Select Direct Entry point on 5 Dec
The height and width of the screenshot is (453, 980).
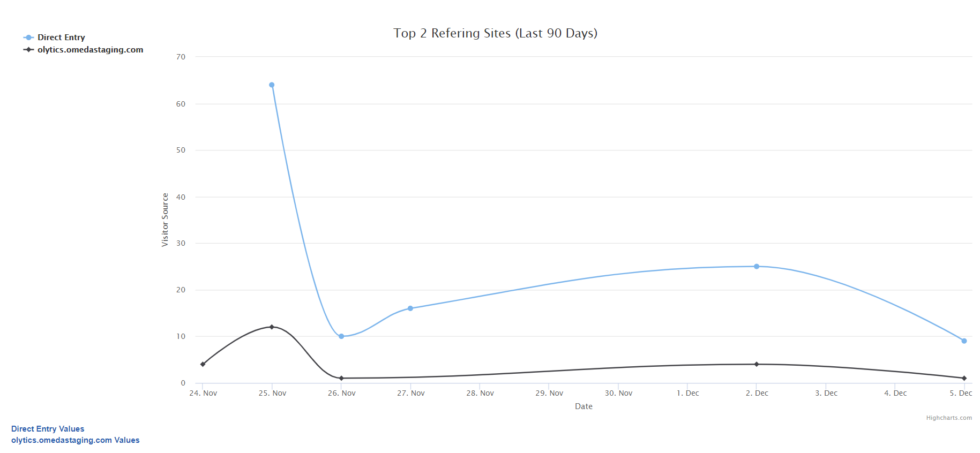[964, 341]
